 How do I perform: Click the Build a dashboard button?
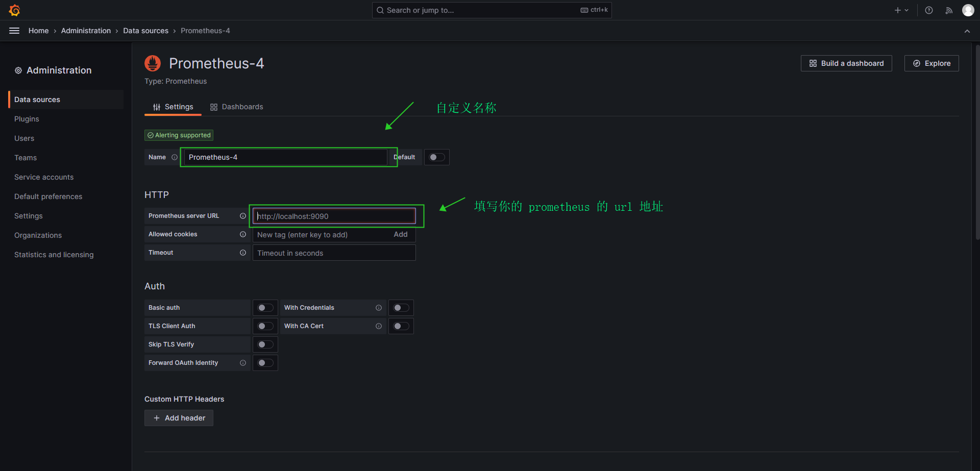[x=846, y=63]
